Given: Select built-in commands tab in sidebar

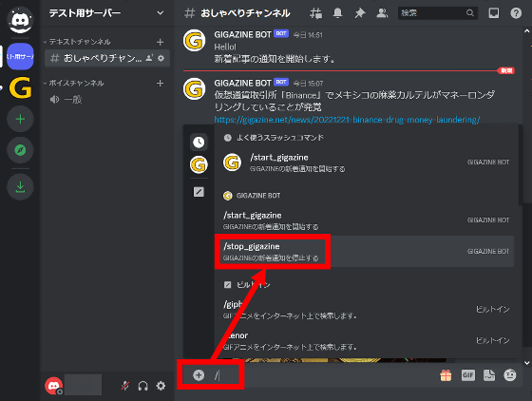Looking at the screenshot, I should (199, 192).
